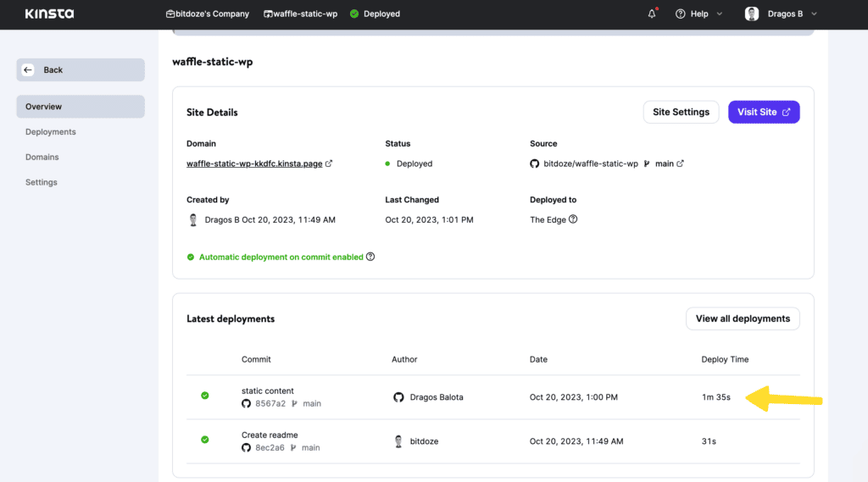
Task: Go back using the Back button
Action: click(81, 69)
